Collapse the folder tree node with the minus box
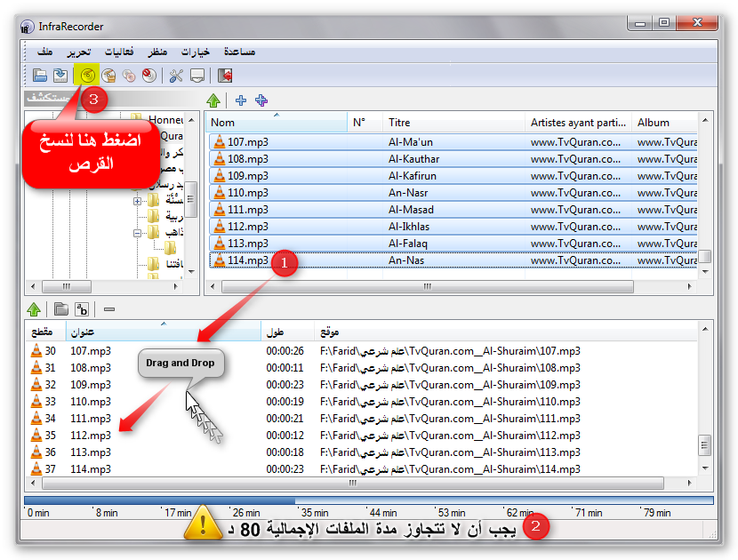738x560 pixels. click(x=137, y=233)
